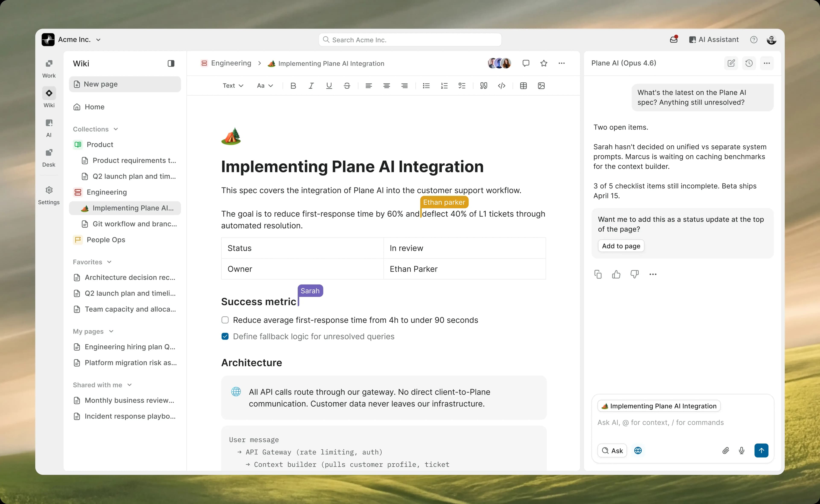Center align the text
The width and height of the screenshot is (820, 504).
tap(387, 86)
